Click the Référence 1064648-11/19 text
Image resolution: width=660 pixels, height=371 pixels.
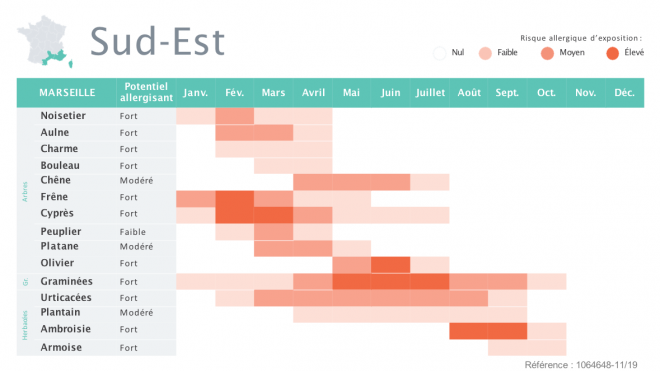(x=581, y=365)
